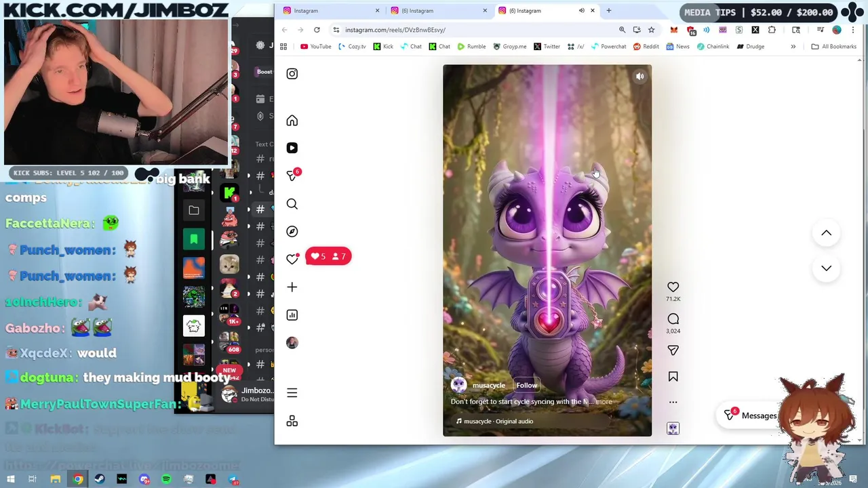The image size is (868, 488).
Task: Mute the tab via its speaker icon
Action: (x=581, y=11)
